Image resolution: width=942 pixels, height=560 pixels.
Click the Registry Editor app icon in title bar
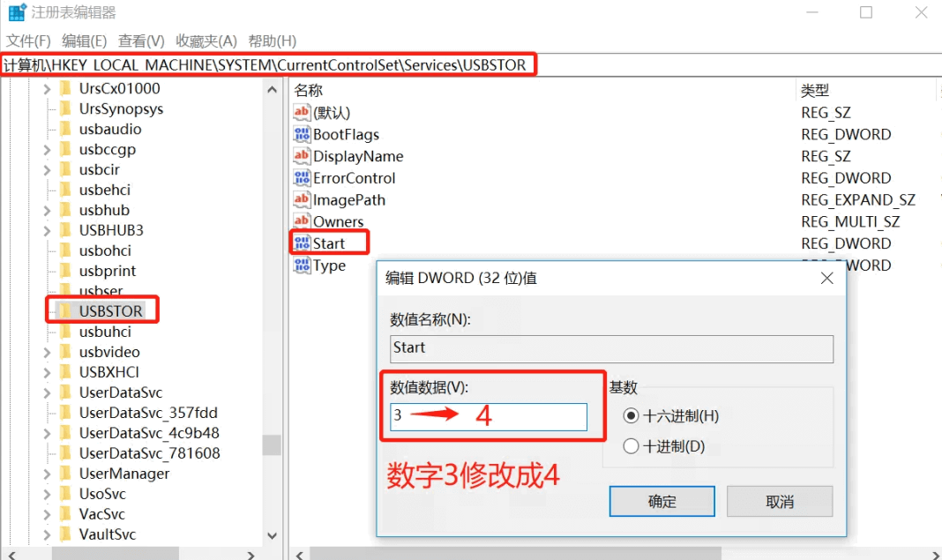[x=17, y=13]
